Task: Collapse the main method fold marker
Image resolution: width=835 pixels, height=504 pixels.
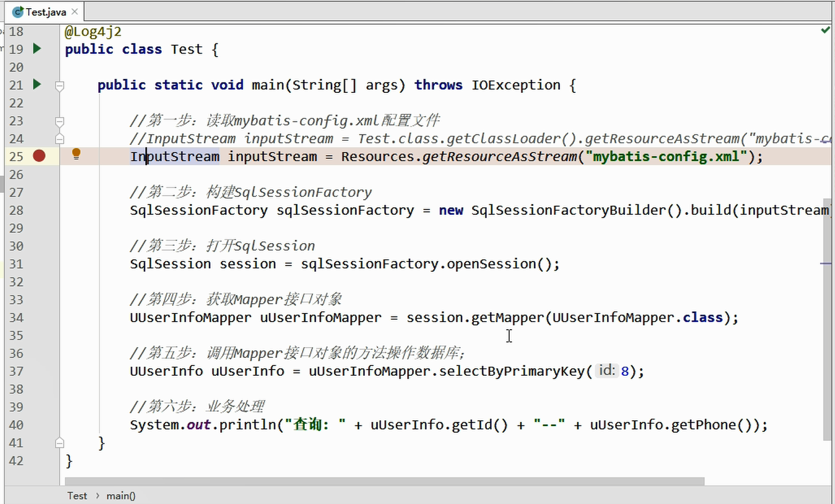Action: click(59, 85)
